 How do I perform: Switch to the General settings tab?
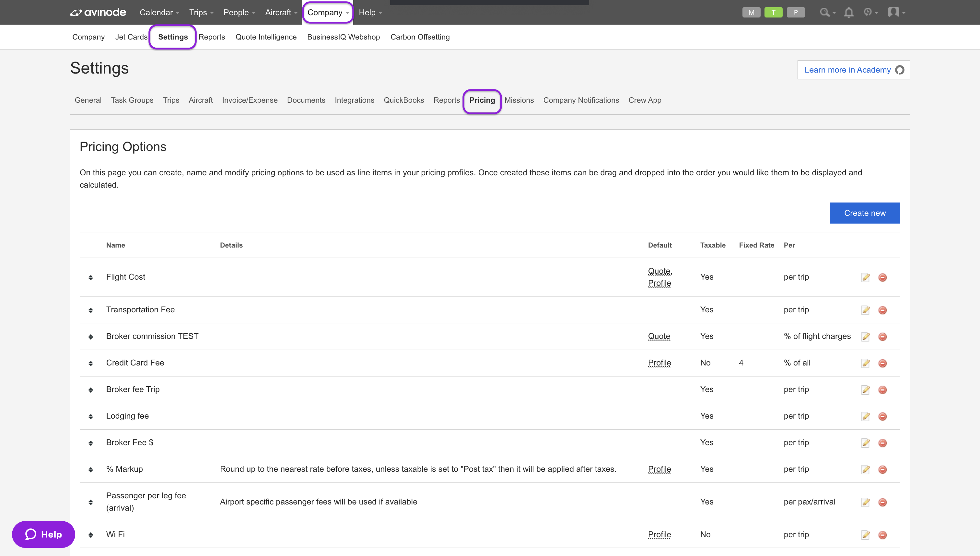tap(88, 100)
